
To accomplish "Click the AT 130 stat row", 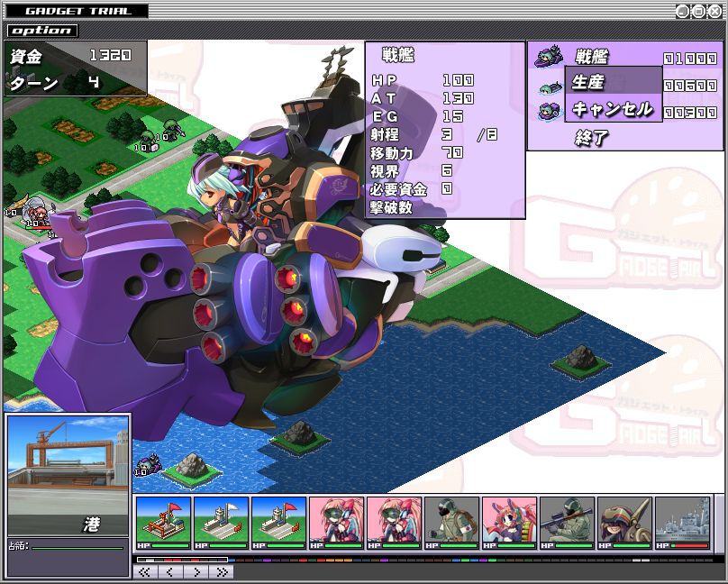I will pyautogui.click(x=423, y=98).
